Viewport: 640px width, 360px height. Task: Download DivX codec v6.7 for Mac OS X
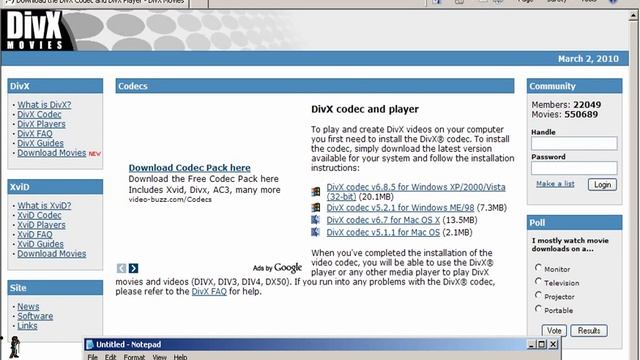point(383,220)
